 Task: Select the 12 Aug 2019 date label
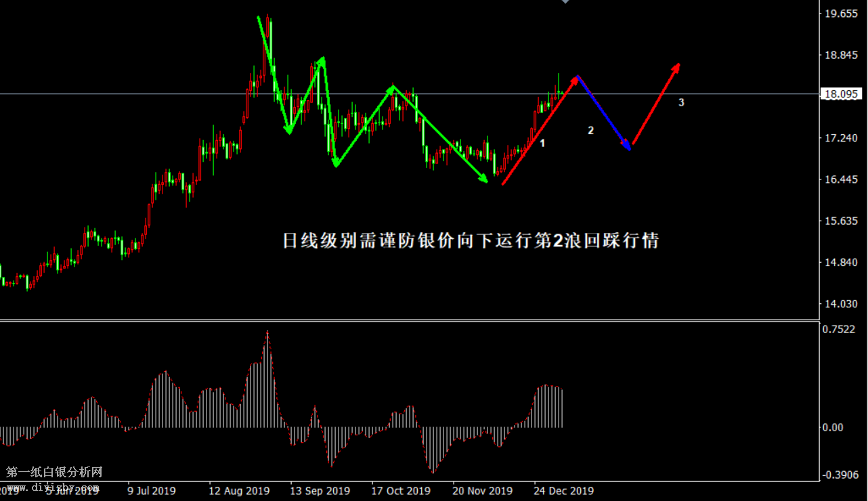(239, 491)
